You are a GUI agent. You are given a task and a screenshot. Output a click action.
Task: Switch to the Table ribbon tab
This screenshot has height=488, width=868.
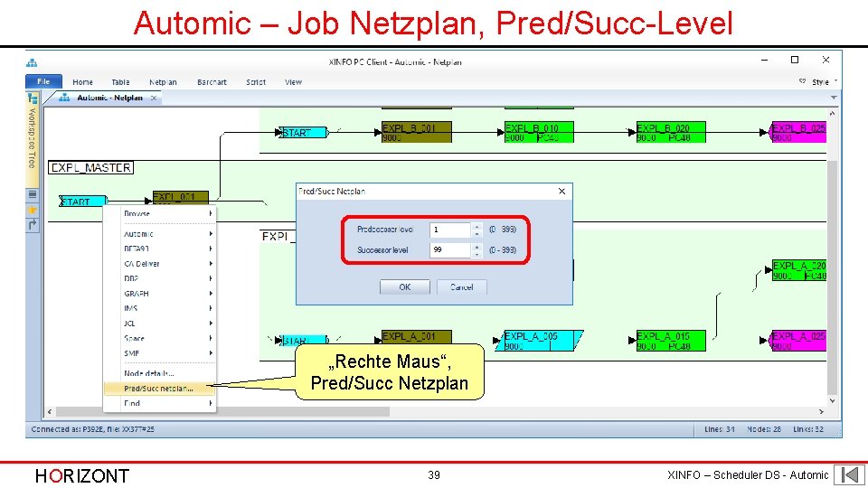[x=120, y=82]
